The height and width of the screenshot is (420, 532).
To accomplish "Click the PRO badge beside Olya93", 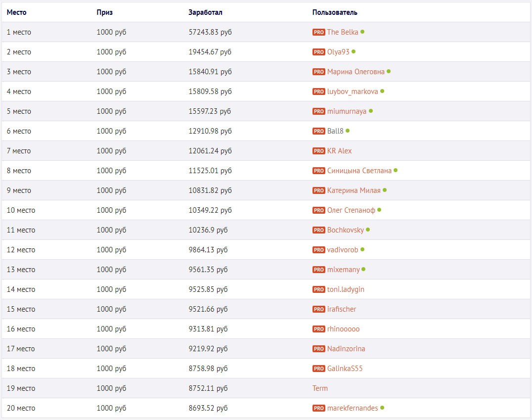I will point(318,52).
